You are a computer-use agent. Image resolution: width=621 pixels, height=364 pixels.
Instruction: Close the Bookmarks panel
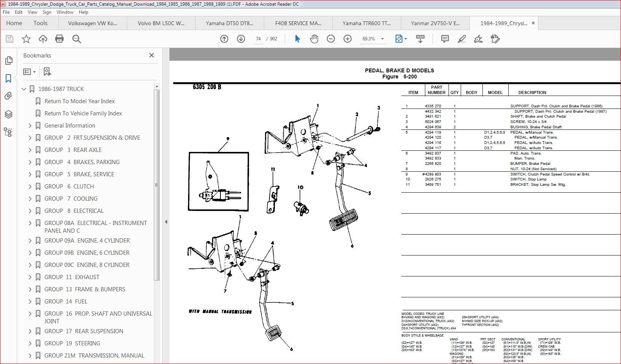(152, 55)
